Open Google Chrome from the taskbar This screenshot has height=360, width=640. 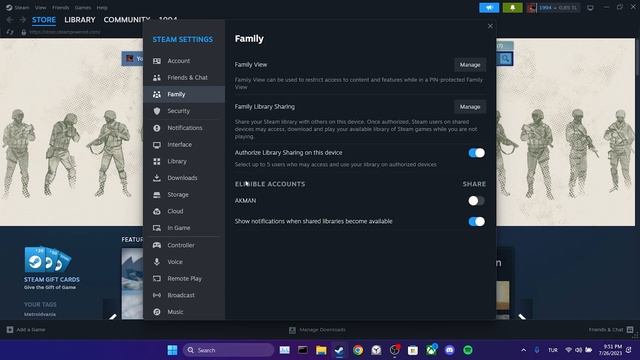358,350
